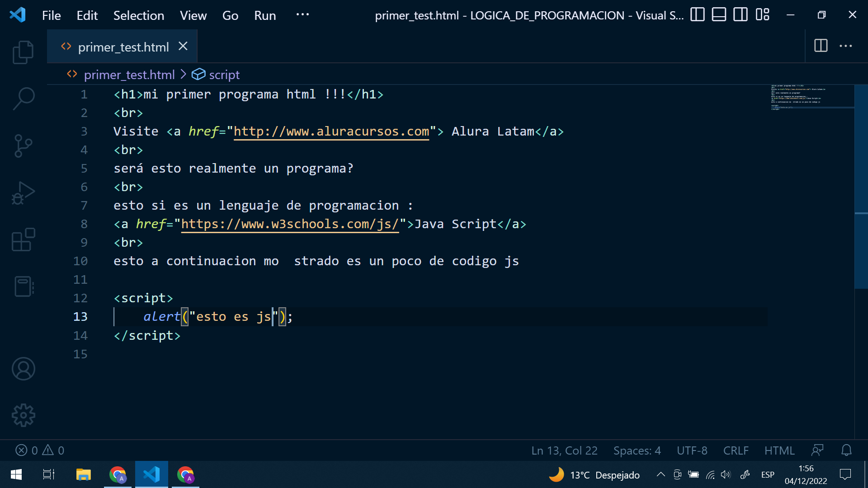The image size is (868, 488).
Task: Change indentation via Spaces: 4
Action: coord(637,450)
